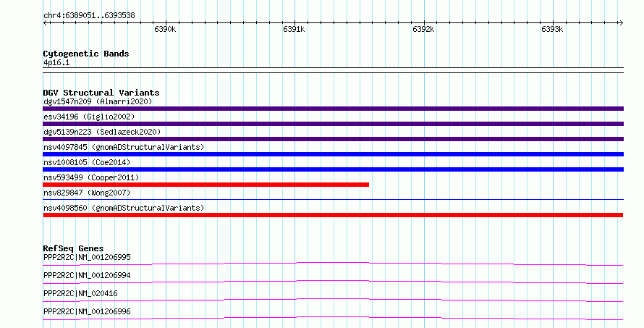Open variant nsv829847 (Wong2007) label

pos(87,193)
